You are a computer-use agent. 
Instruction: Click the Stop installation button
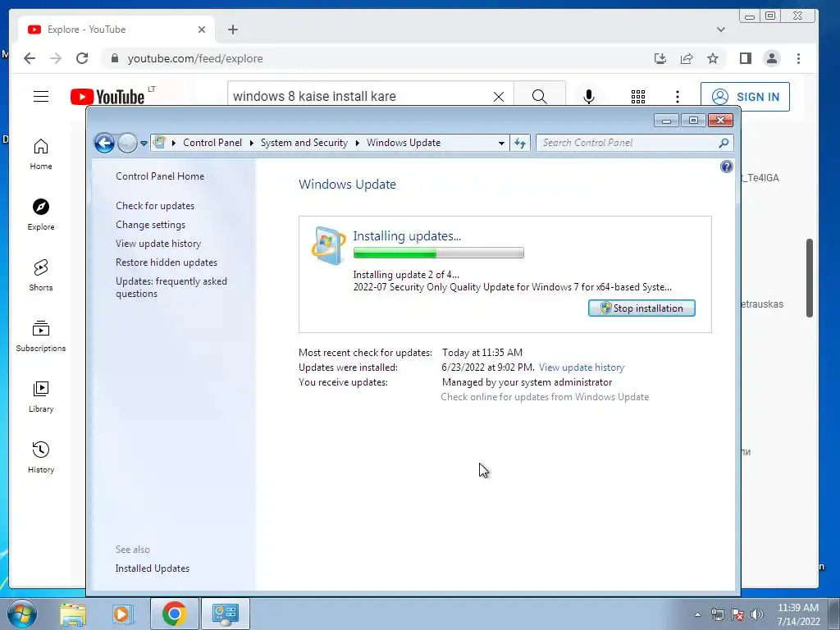[641, 308]
